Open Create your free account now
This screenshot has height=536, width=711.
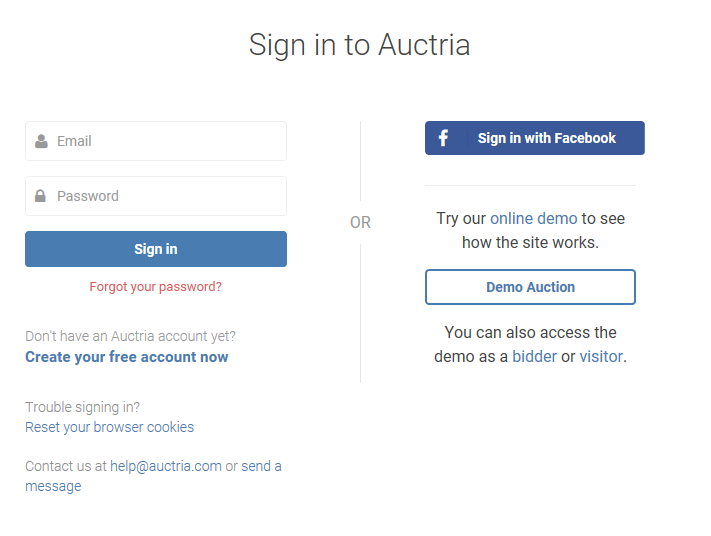[127, 357]
